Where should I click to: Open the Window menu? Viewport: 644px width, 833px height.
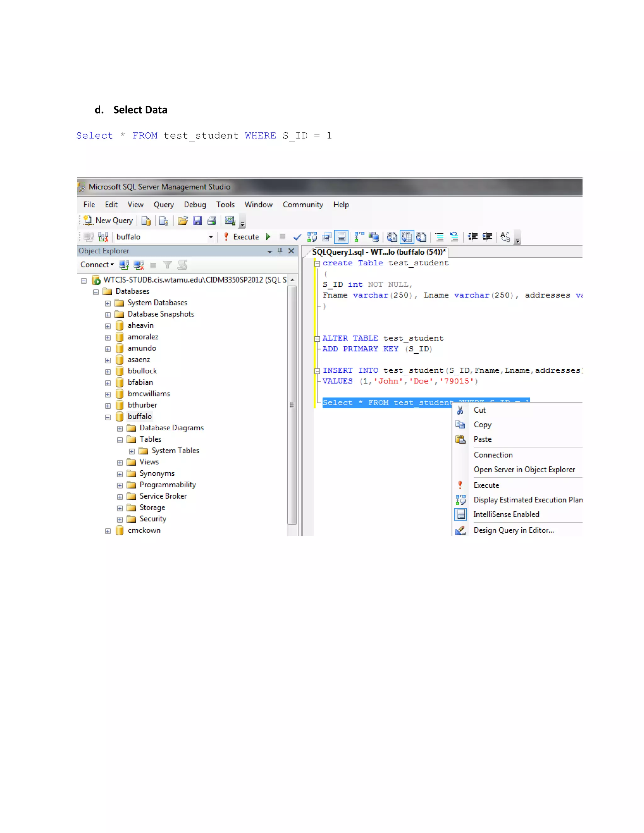pyautogui.click(x=258, y=204)
